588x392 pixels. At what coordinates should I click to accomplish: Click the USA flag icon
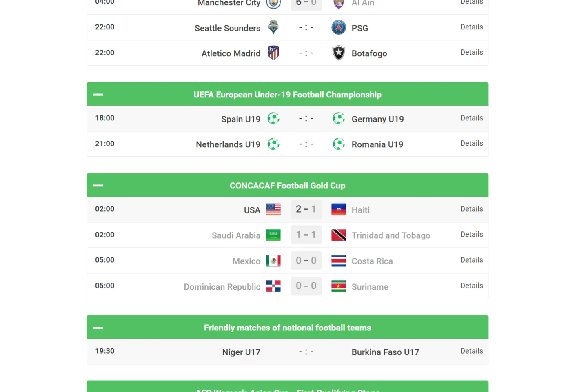(273, 210)
